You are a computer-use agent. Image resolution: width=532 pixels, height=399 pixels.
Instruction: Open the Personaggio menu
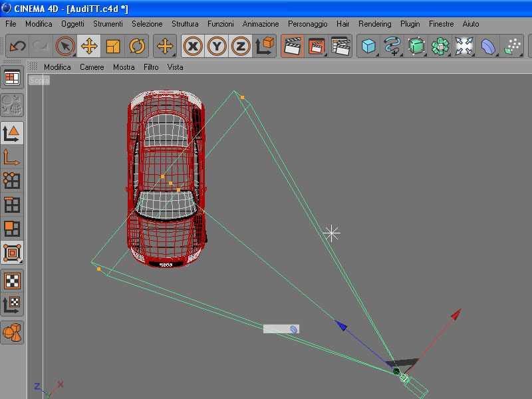307,24
